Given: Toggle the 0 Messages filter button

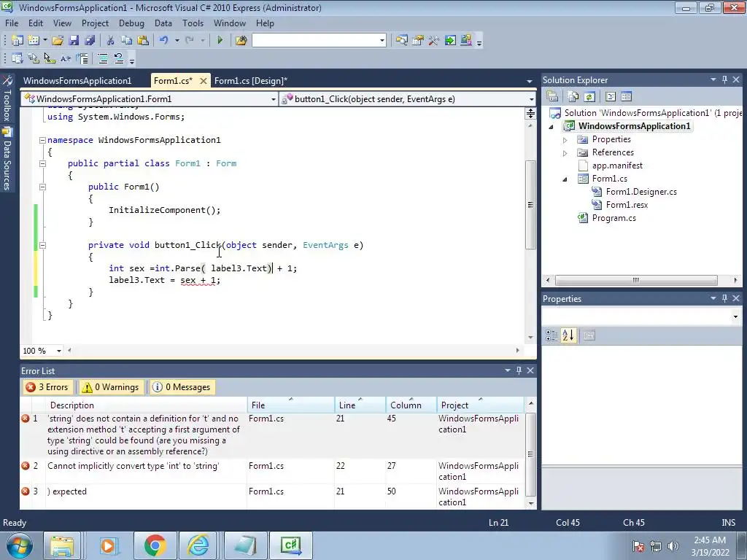Looking at the screenshot, I should 182,387.
